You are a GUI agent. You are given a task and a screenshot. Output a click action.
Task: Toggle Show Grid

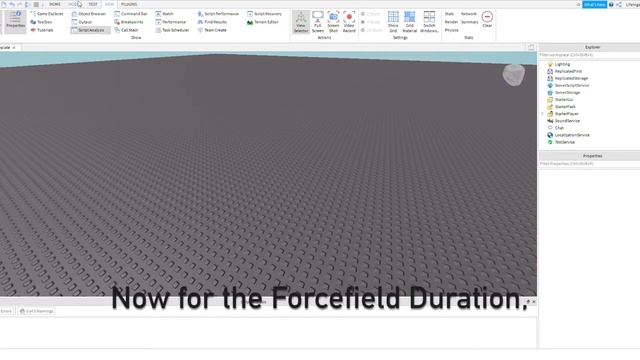[x=393, y=22]
